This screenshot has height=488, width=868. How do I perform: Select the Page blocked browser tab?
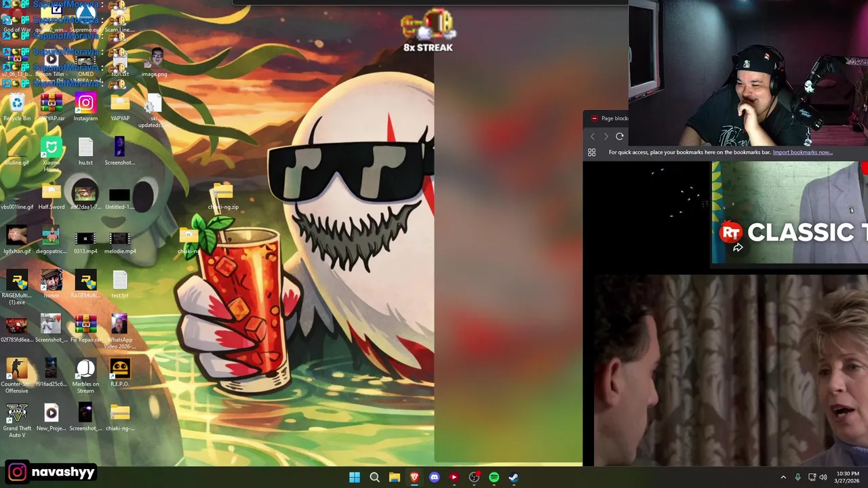click(x=609, y=118)
